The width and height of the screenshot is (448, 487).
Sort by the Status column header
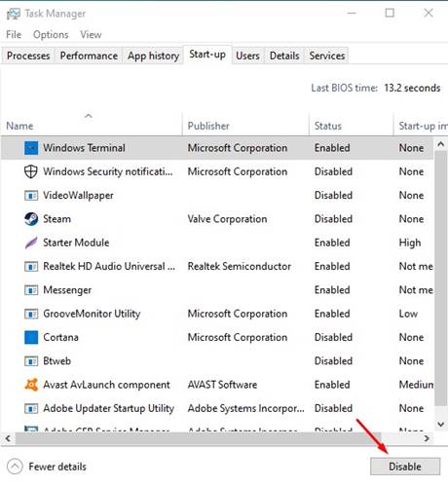point(328,126)
